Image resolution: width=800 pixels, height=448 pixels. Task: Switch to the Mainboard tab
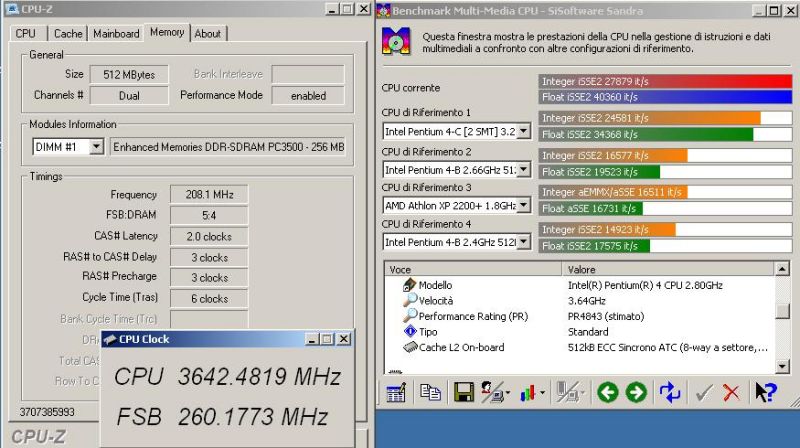pyautogui.click(x=116, y=34)
